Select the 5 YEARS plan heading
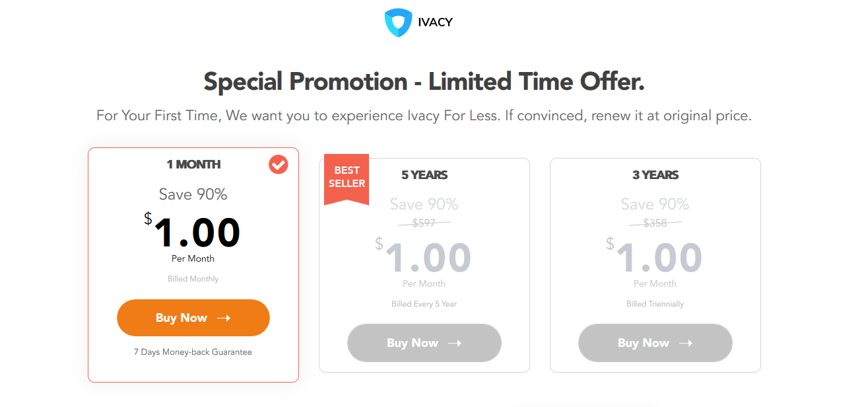 tap(424, 175)
